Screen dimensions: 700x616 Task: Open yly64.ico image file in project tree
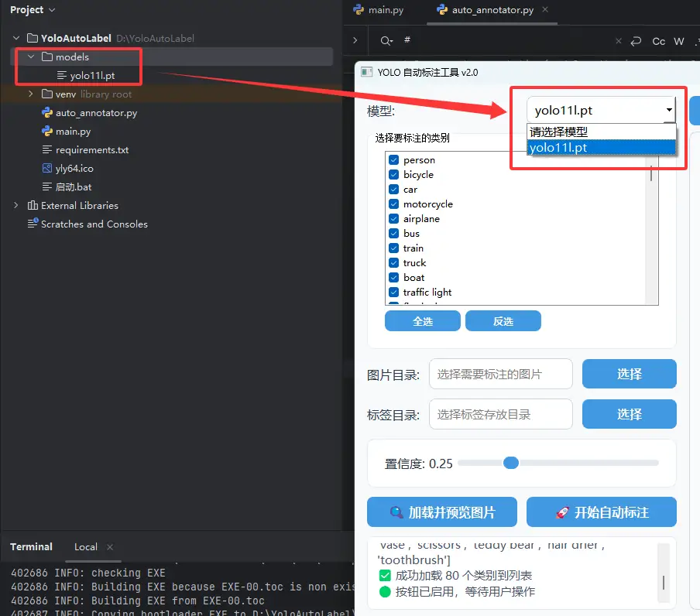click(x=74, y=169)
